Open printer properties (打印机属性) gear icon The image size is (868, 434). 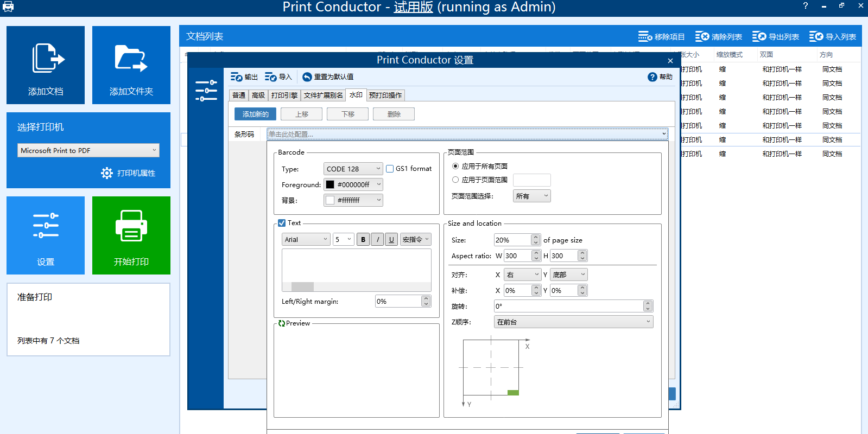pyautogui.click(x=107, y=173)
